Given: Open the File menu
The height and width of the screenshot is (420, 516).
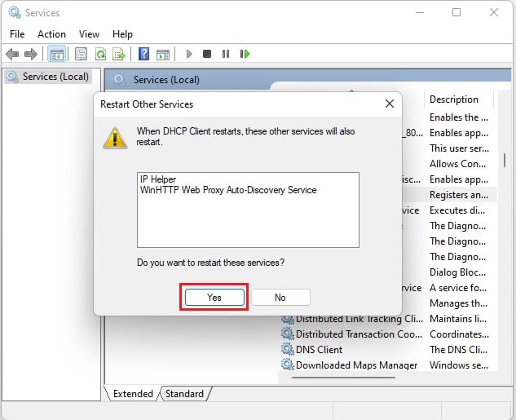Looking at the screenshot, I should 17,34.
